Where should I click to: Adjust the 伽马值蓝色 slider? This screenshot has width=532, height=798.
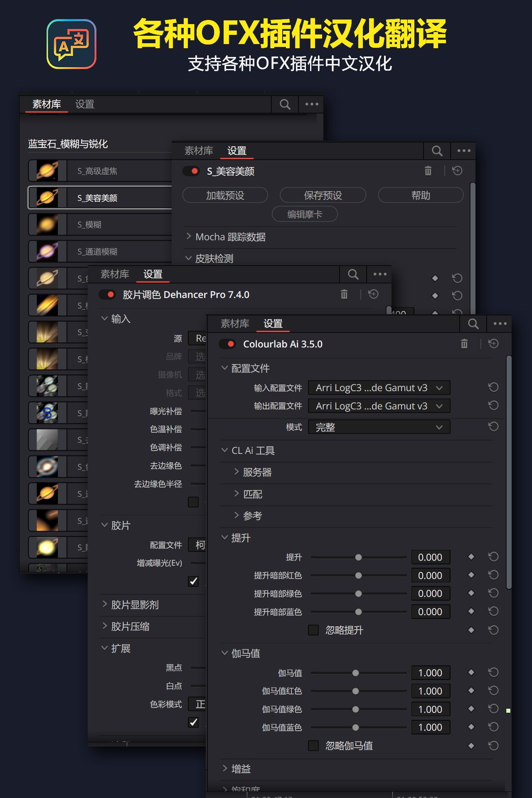(355, 727)
